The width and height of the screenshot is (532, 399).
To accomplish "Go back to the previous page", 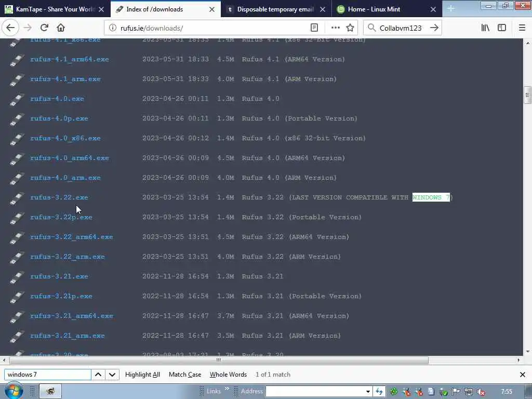I will pyautogui.click(x=10, y=28).
